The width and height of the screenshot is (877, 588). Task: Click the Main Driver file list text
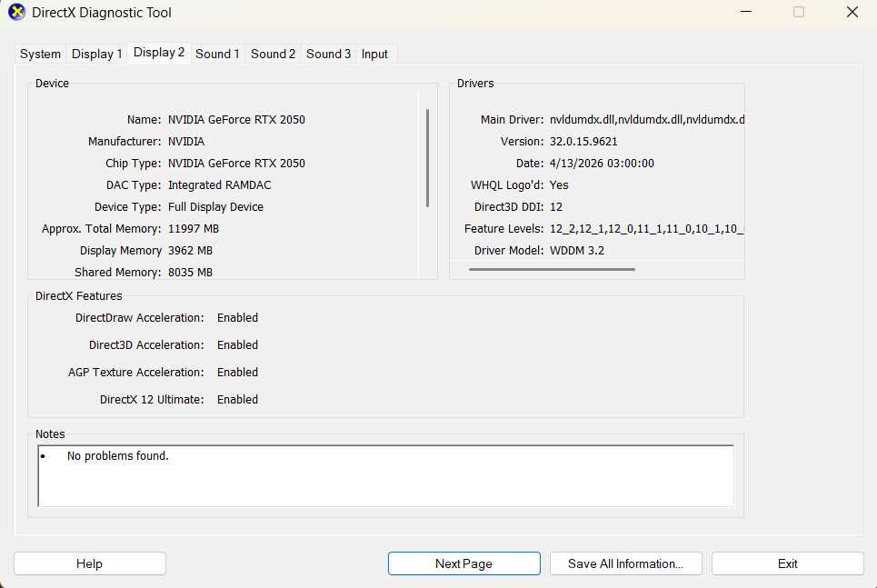tap(646, 120)
